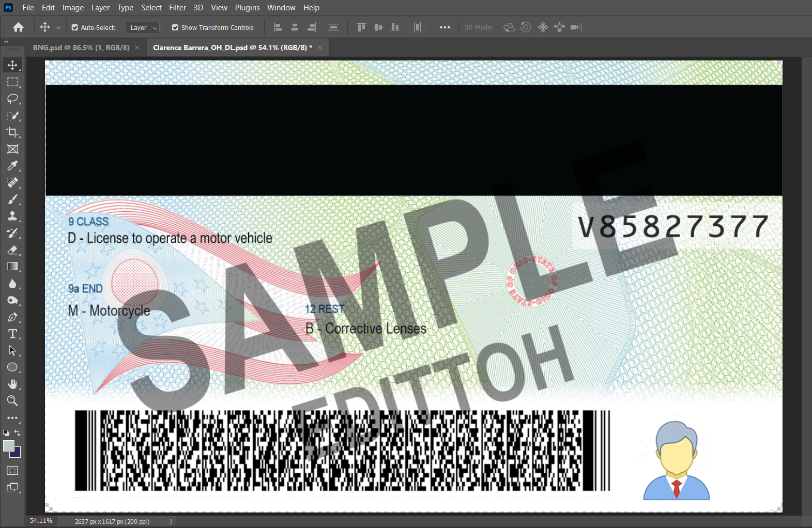
Task: Open the Layer menu
Action: click(x=100, y=8)
